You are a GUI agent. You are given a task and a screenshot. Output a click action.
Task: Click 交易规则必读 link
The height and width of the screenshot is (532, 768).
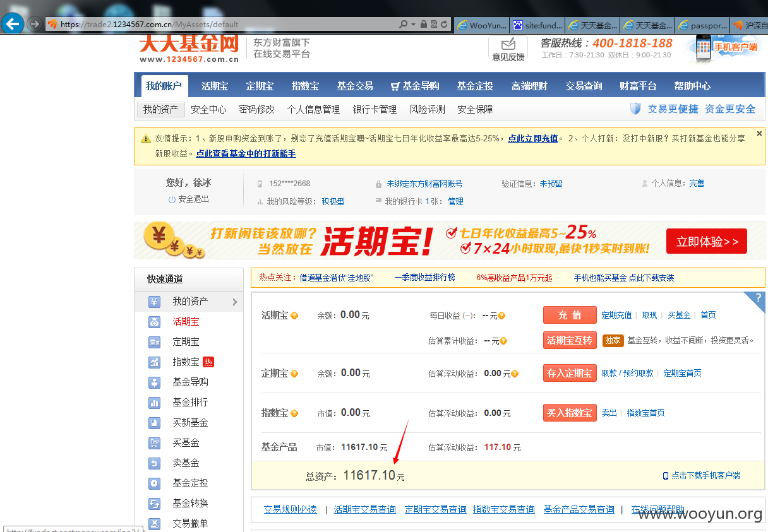coord(290,509)
